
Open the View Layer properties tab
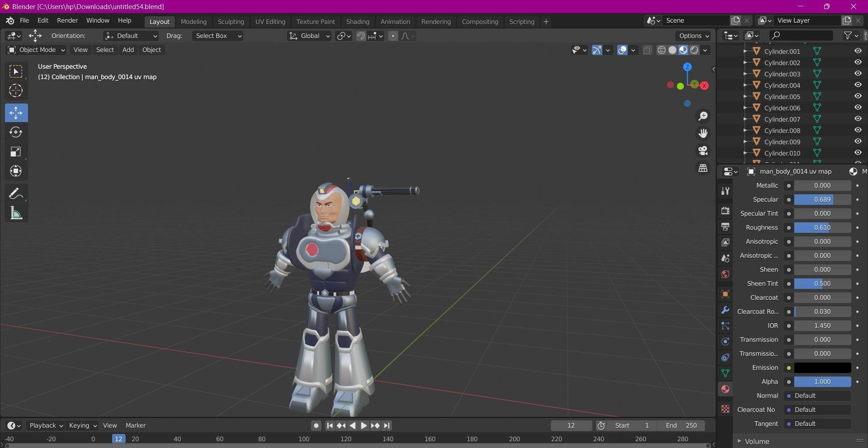click(x=725, y=242)
